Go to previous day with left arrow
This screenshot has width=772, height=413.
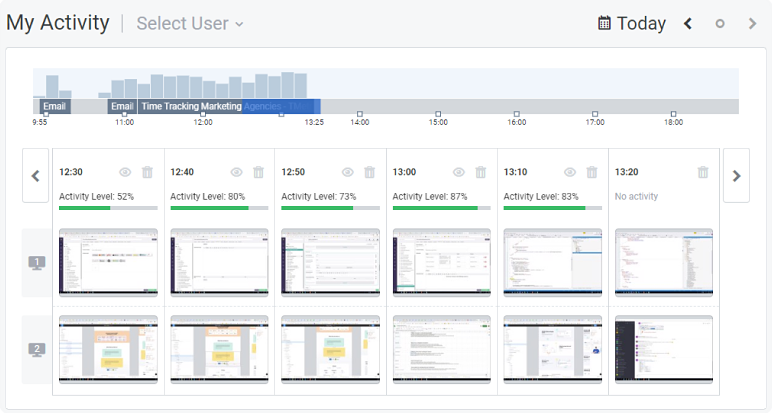pyautogui.click(x=688, y=23)
